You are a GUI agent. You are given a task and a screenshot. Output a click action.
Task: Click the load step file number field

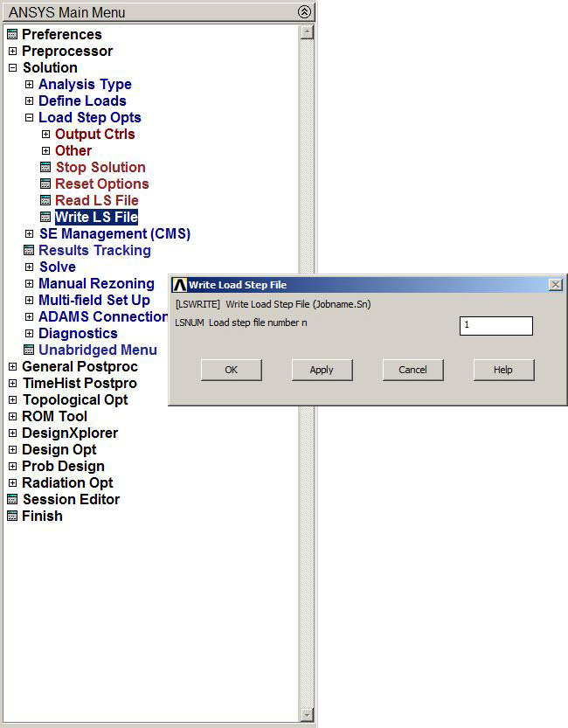coord(495,325)
